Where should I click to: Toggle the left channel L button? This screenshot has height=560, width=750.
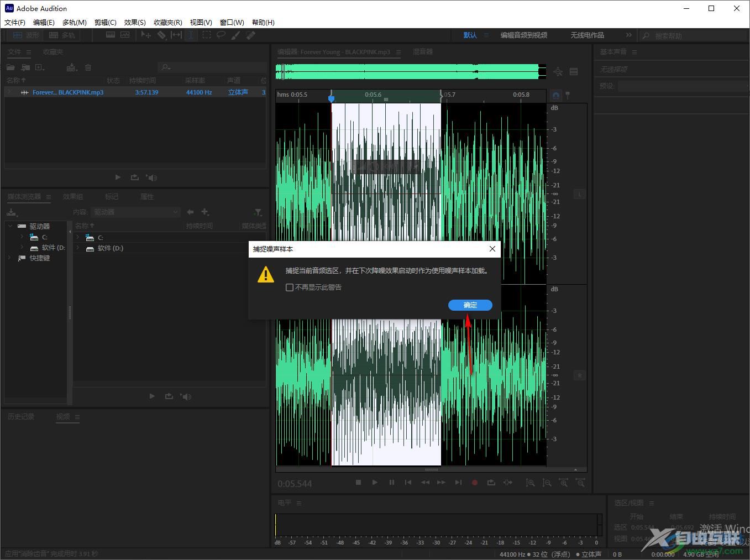coord(579,195)
